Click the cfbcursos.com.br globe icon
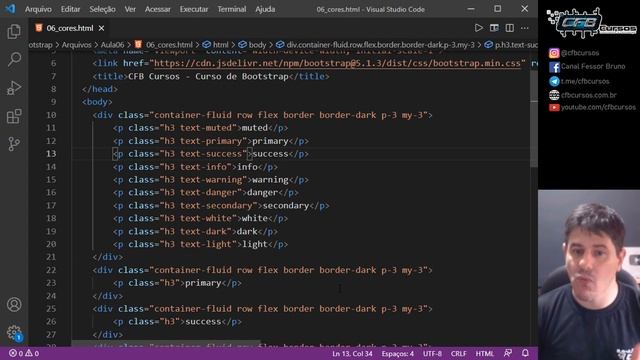The image size is (640, 360). 554,95
